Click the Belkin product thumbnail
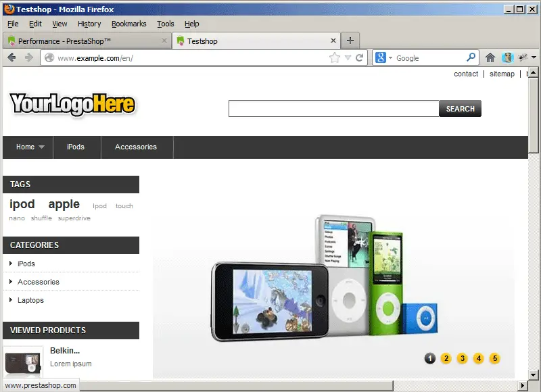The height and width of the screenshot is (392, 541). tap(23, 362)
